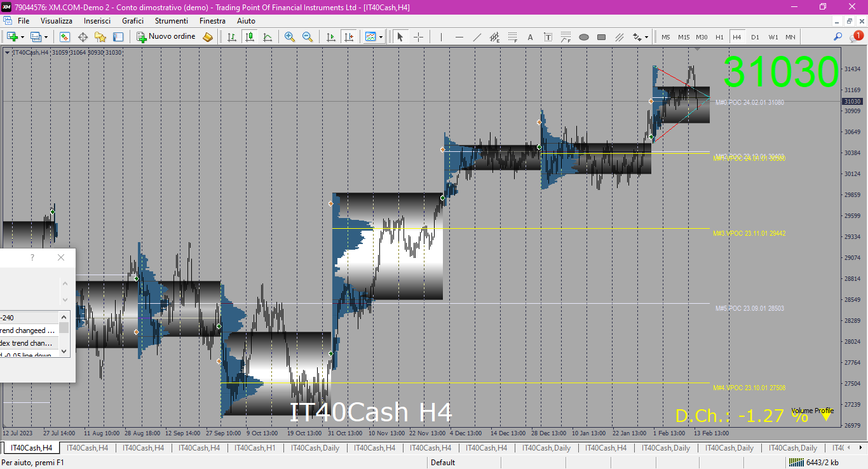Select the Fibonacci Retracement tool

point(512,37)
